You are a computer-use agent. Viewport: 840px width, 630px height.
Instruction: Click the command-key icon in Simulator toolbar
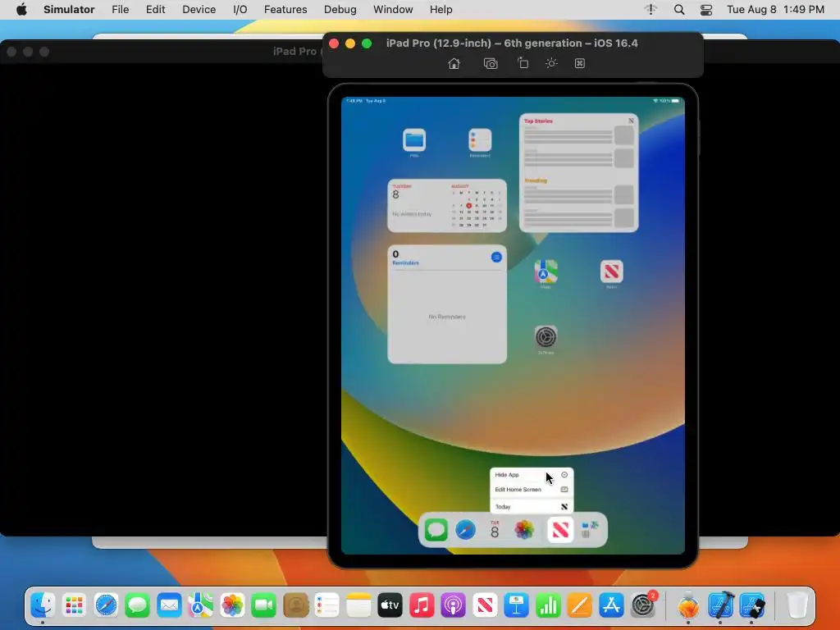coord(580,63)
